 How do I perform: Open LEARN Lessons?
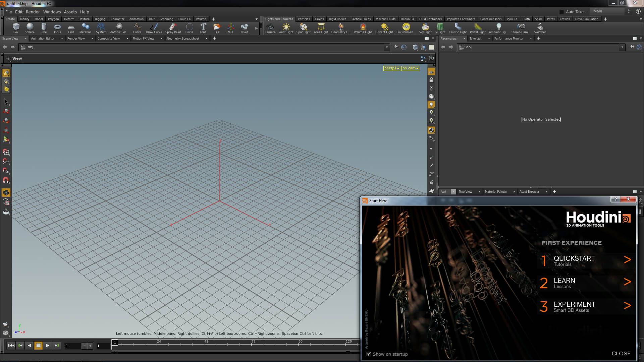tap(586, 283)
